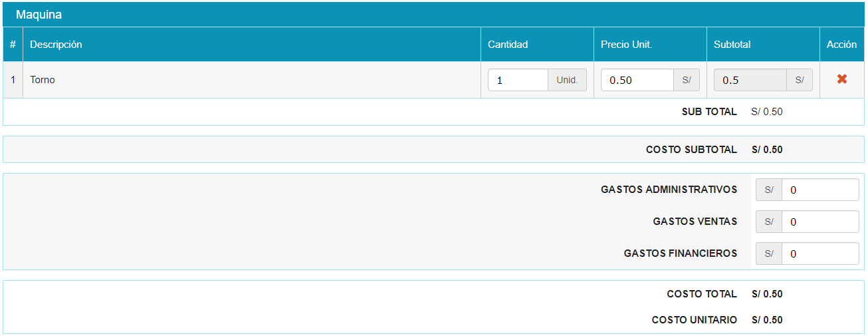Viewport: 868px width, 336px height.
Task: Select the Gastos Ventas amount field
Action: [x=820, y=222]
